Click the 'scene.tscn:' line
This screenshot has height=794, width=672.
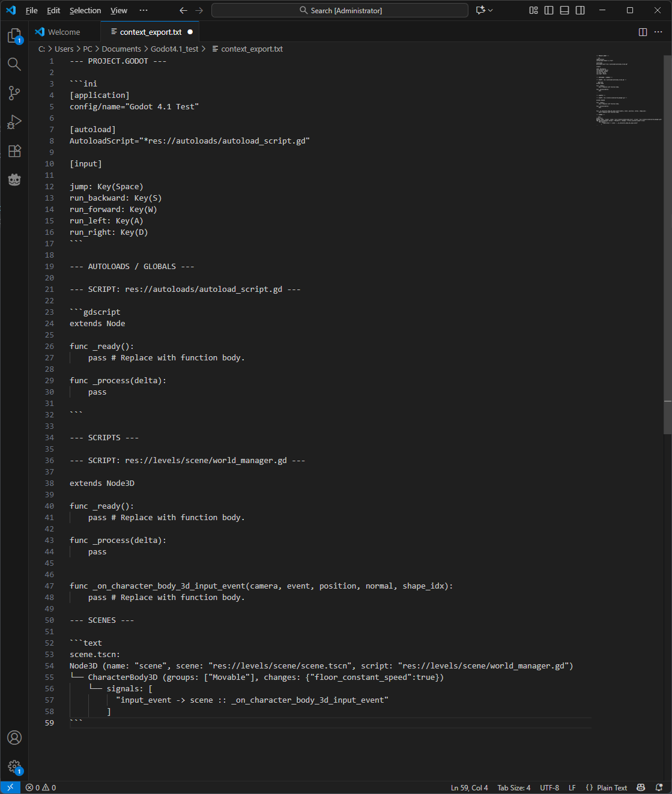95,654
